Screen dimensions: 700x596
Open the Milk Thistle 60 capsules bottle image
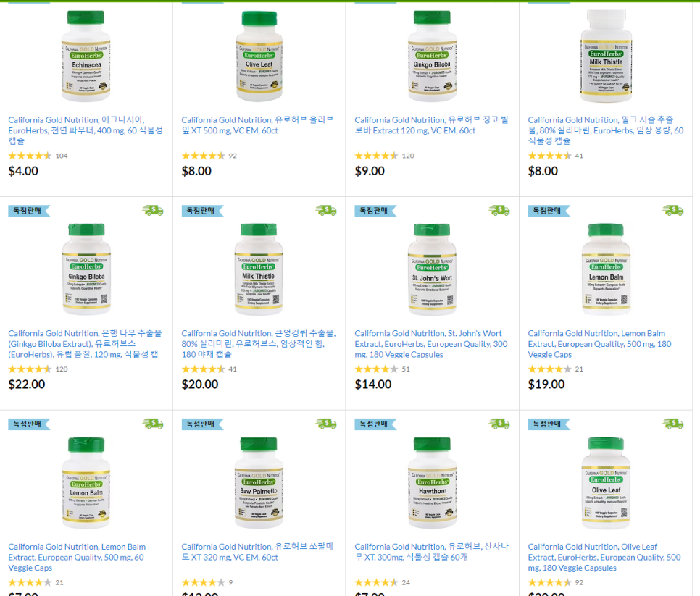[x=606, y=56]
